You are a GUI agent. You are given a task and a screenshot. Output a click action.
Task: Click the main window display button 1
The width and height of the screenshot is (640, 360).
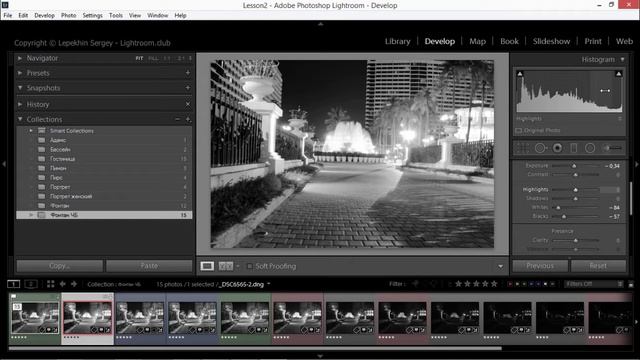click(13, 284)
